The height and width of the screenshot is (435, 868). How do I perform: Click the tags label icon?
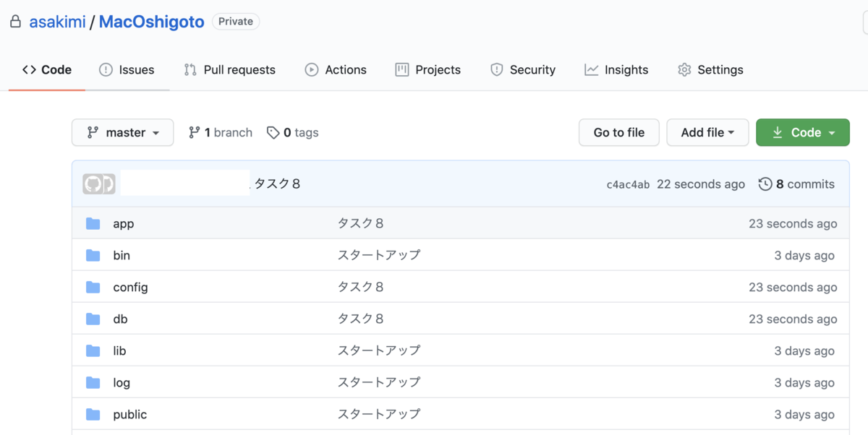[273, 132]
